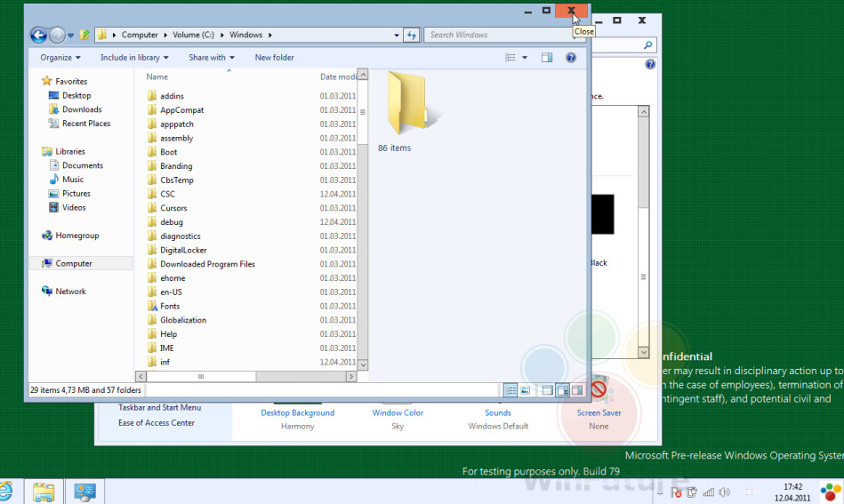Switch to details view in status bar
The width and height of the screenshot is (844, 504).
pyautogui.click(x=510, y=390)
